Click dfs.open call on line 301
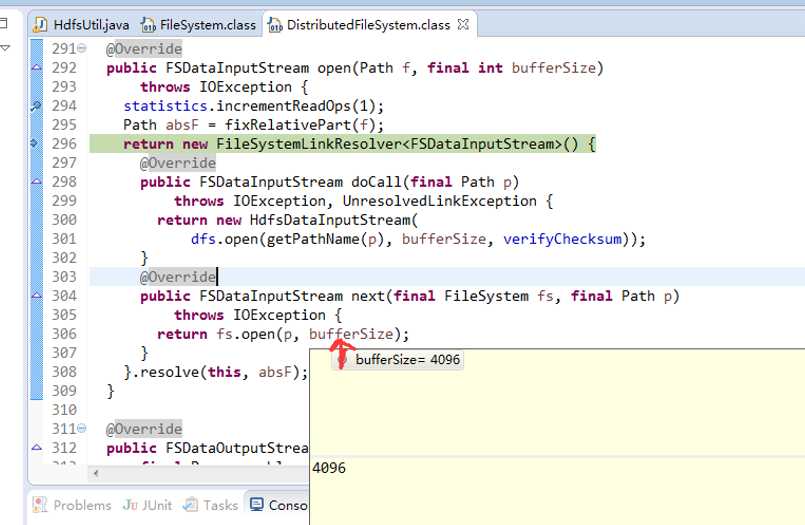 click(x=224, y=239)
